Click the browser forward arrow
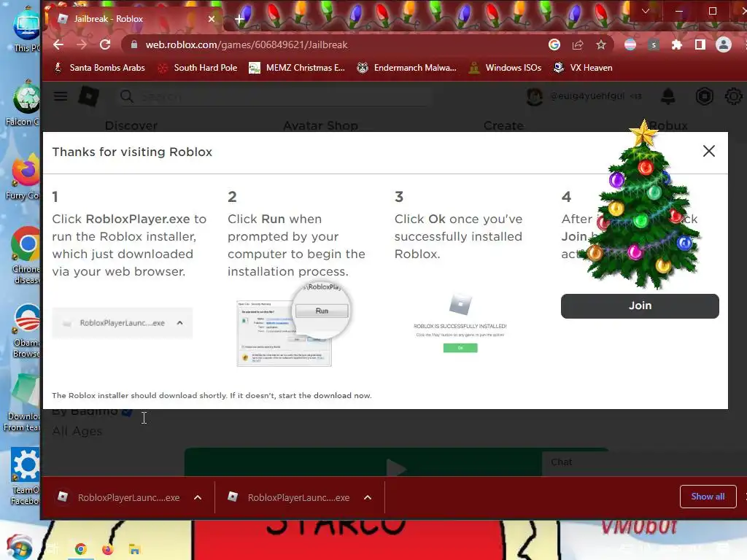 tap(82, 44)
